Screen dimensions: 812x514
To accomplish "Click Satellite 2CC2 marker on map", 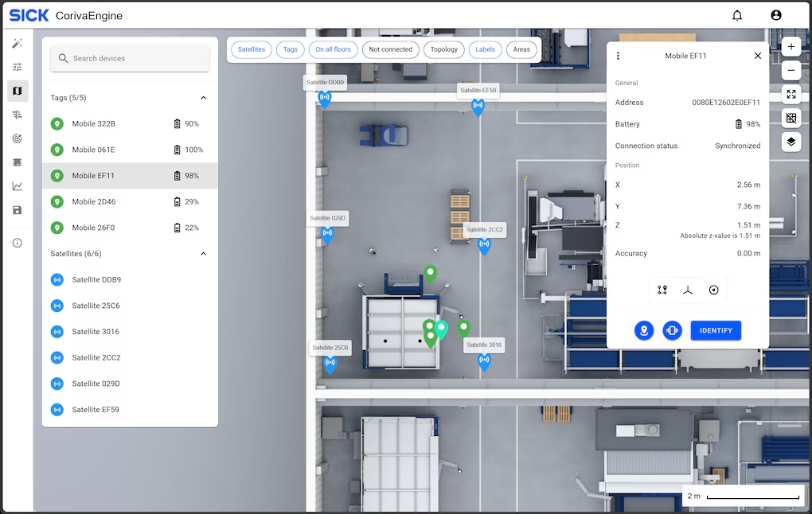I will [484, 245].
